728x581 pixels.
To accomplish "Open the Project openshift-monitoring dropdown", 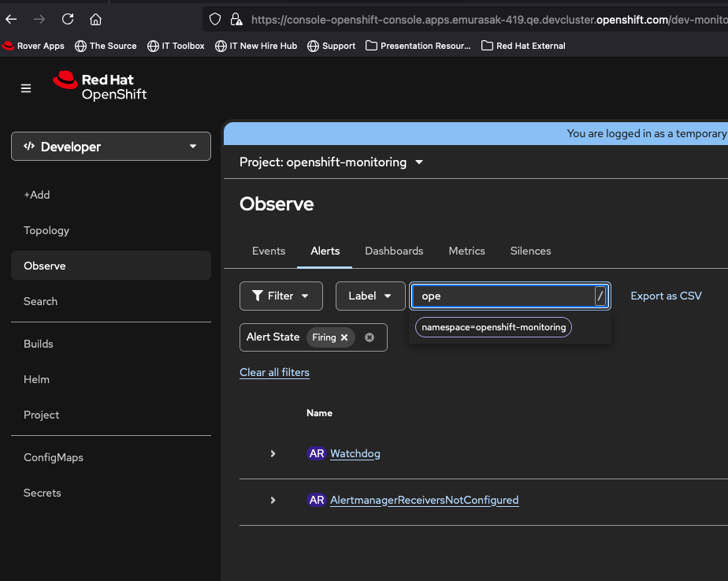I will pos(332,162).
